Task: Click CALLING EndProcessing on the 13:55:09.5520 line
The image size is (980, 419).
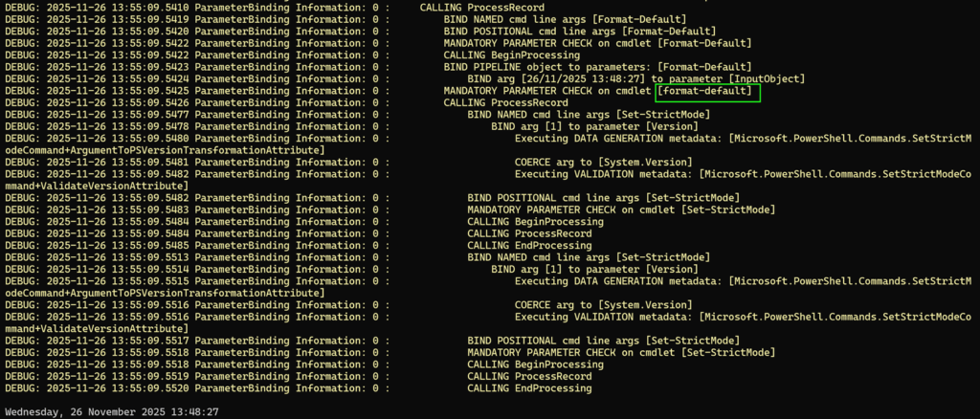Action: click(529, 388)
